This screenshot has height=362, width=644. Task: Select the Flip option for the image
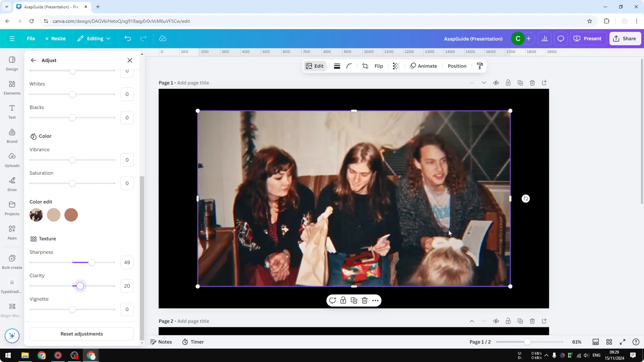379,66
